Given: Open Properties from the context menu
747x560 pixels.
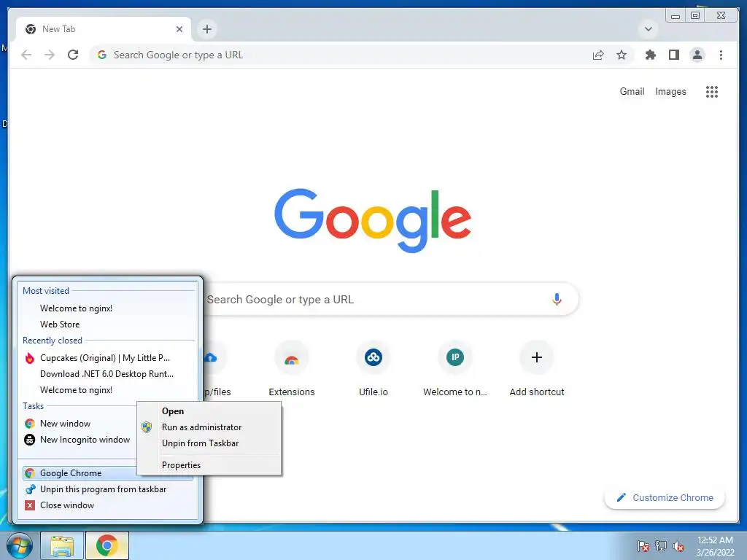Looking at the screenshot, I should click(209, 464).
